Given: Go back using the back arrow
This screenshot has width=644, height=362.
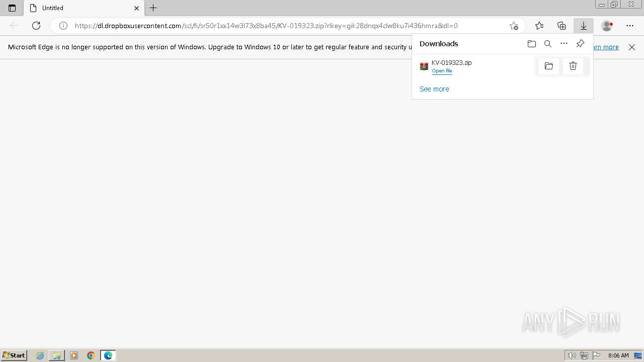Looking at the screenshot, I should [x=14, y=26].
